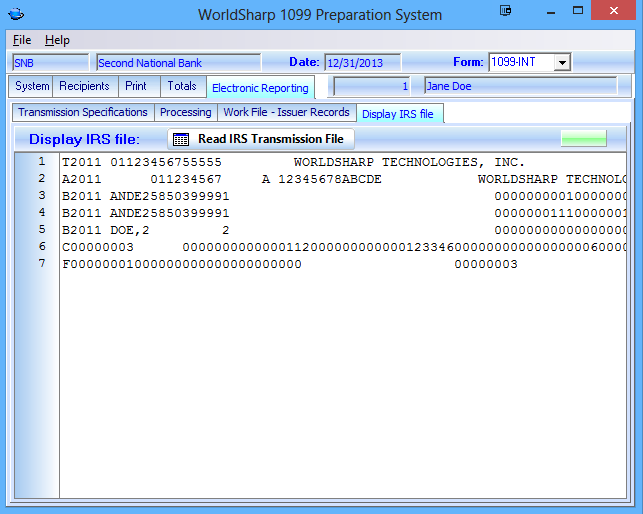Switch to the System tab
The image size is (643, 514).
[32, 87]
